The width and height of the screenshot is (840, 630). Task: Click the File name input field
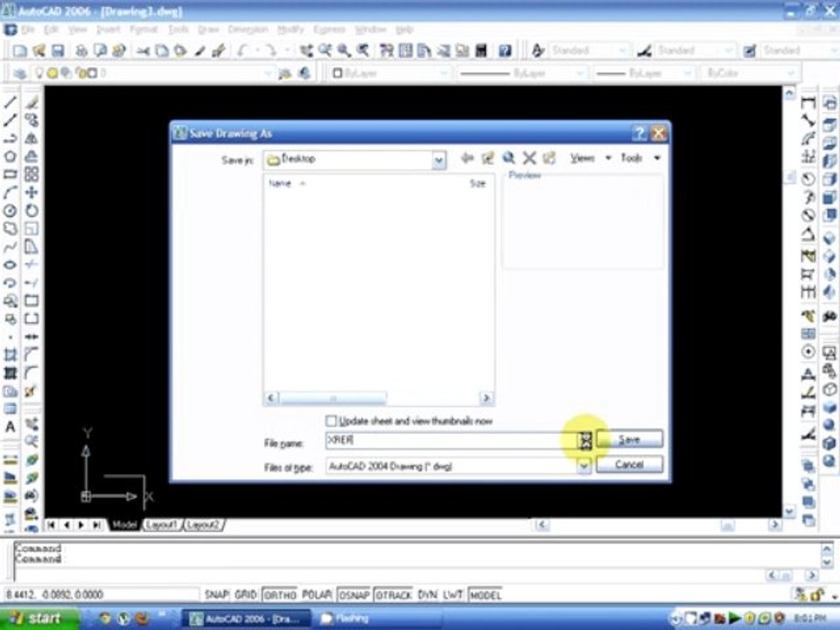click(451, 440)
